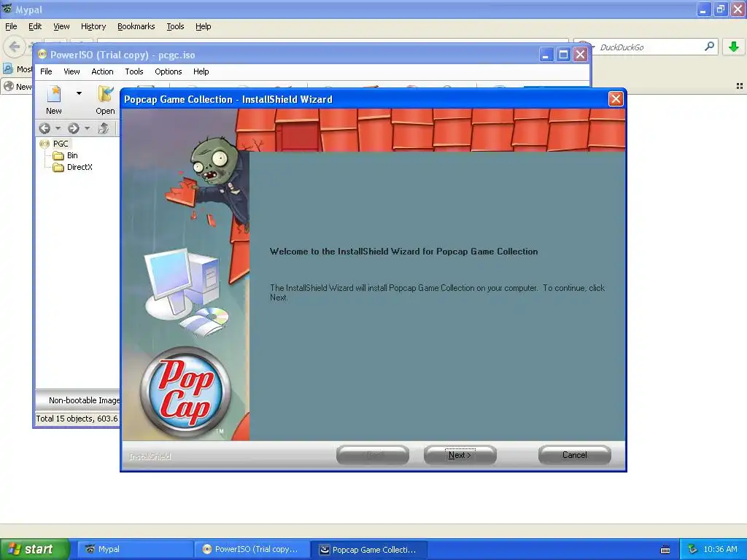The image size is (747, 560).
Task: Click Non-bootable Image status in PowerISO
Action: coord(85,400)
